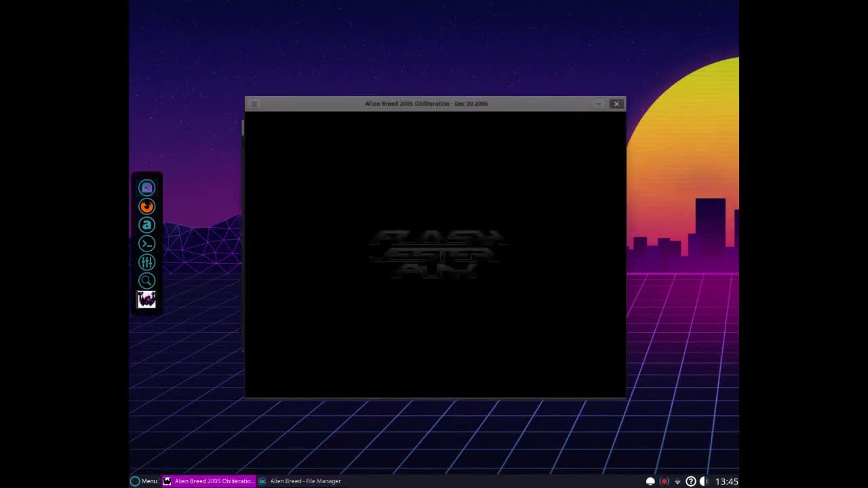
Task: Click the 13:45 clock
Action: coord(726,481)
